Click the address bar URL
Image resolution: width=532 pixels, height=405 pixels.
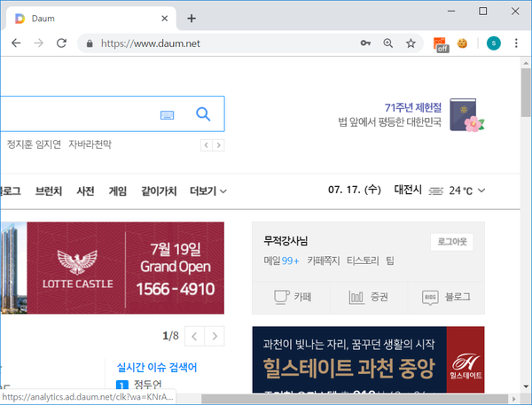pos(151,43)
